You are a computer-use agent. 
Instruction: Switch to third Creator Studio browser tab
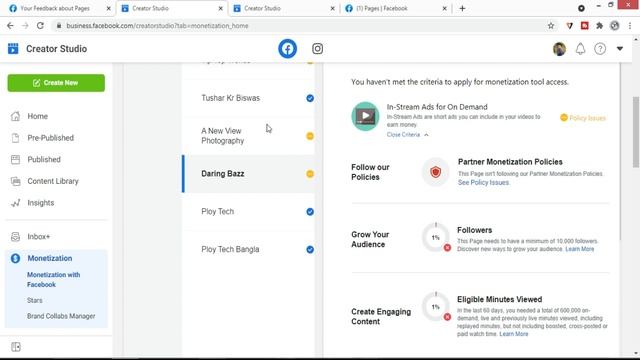coord(284,8)
